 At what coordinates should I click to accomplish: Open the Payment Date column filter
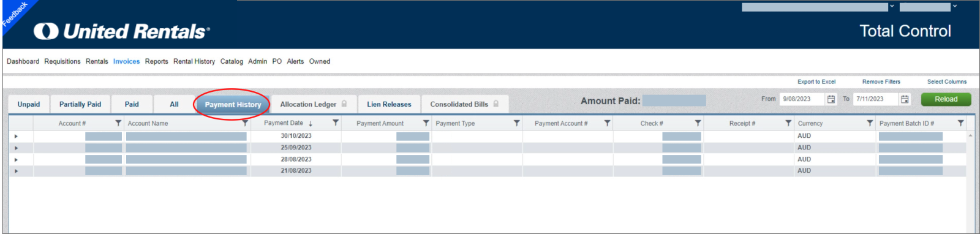(x=336, y=123)
